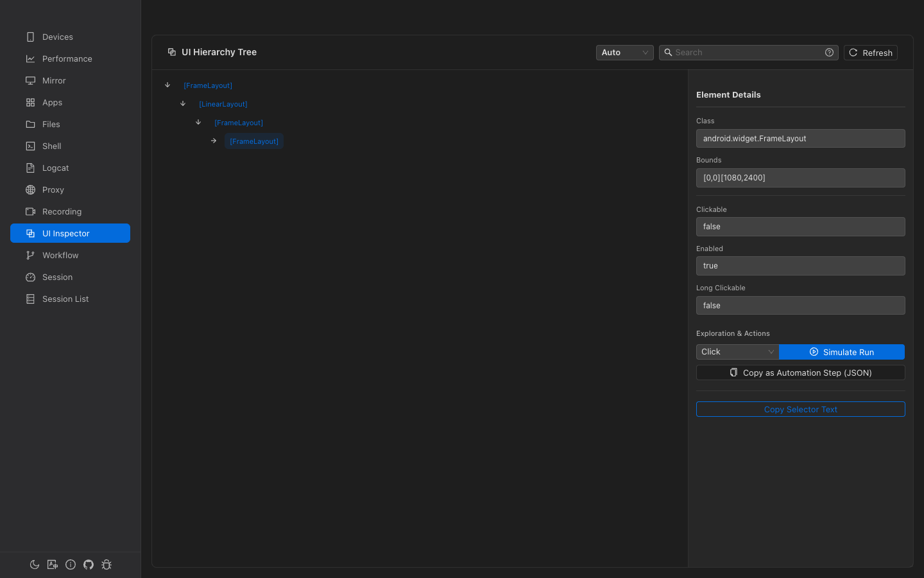Open the app info icon

[x=71, y=565]
